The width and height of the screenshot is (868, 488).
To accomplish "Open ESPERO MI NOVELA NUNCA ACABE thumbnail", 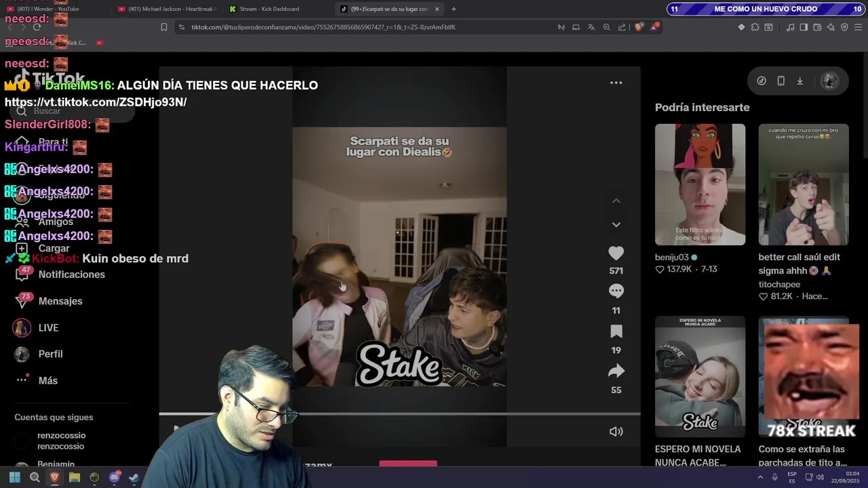I will [700, 377].
